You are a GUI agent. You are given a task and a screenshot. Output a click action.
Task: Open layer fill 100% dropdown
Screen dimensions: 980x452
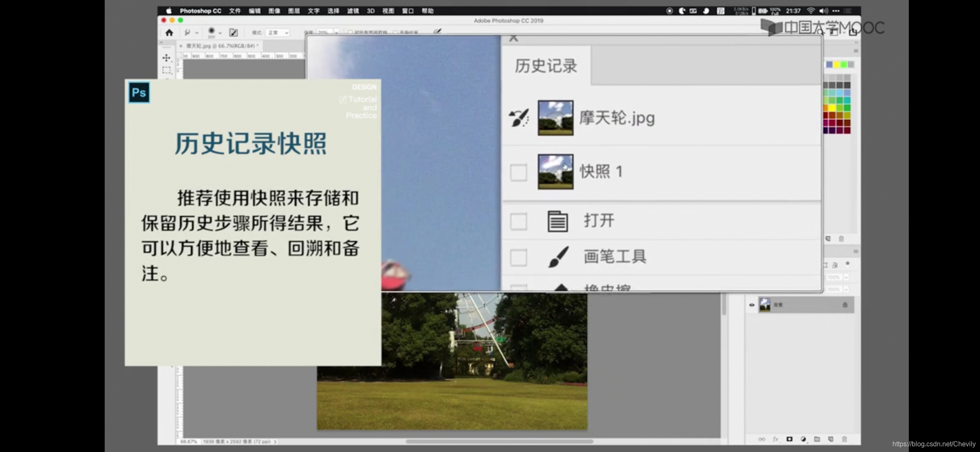[846, 289]
